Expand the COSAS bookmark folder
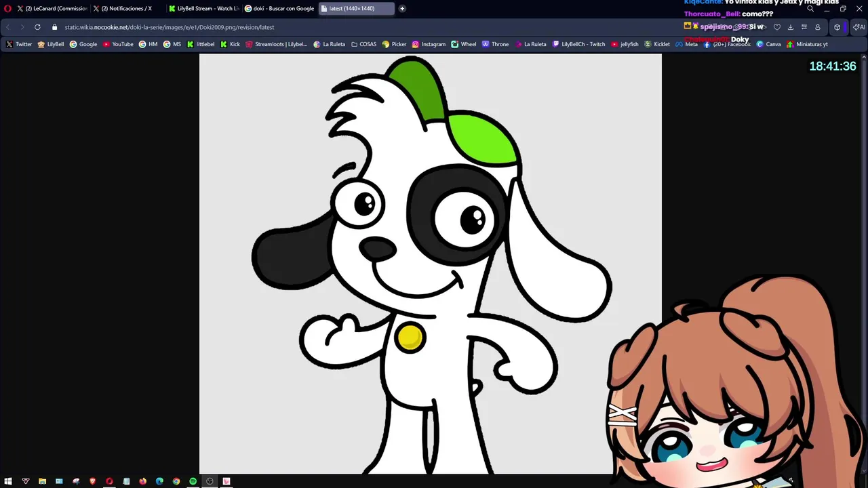The height and width of the screenshot is (488, 868). coord(363,44)
